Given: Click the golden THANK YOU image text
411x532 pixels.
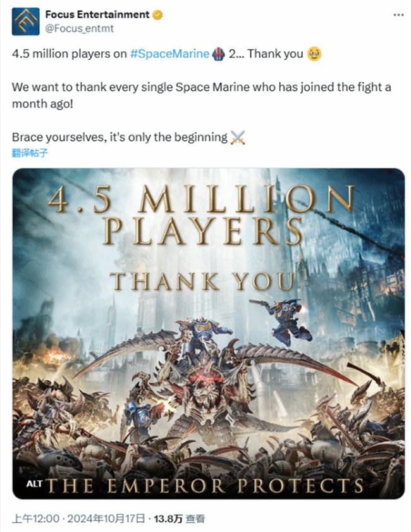Looking at the screenshot, I should (202, 281).
